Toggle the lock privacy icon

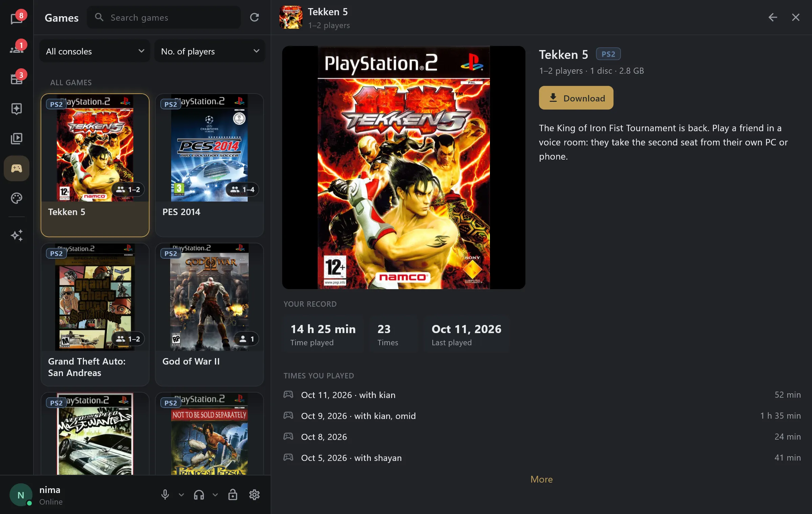pos(233,495)
